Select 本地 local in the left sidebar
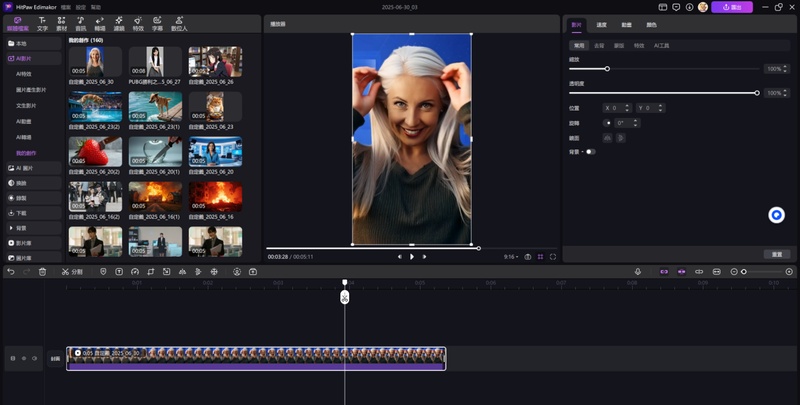The height and width of the screenshot is (405, 800). pyautogui.click(x=34, y=44)
